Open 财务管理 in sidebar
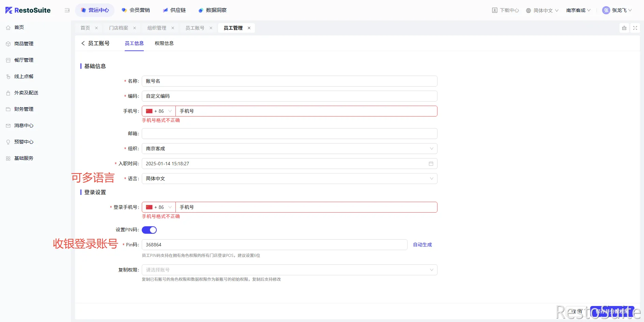This screenshot has height=322, width=644. point(24,109)
